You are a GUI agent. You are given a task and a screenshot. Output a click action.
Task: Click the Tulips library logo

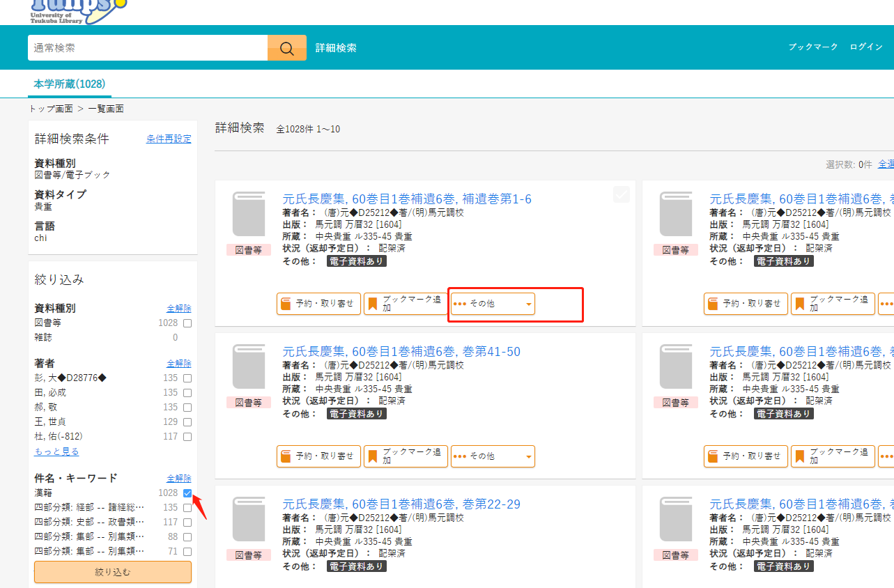tap(78, 10)
